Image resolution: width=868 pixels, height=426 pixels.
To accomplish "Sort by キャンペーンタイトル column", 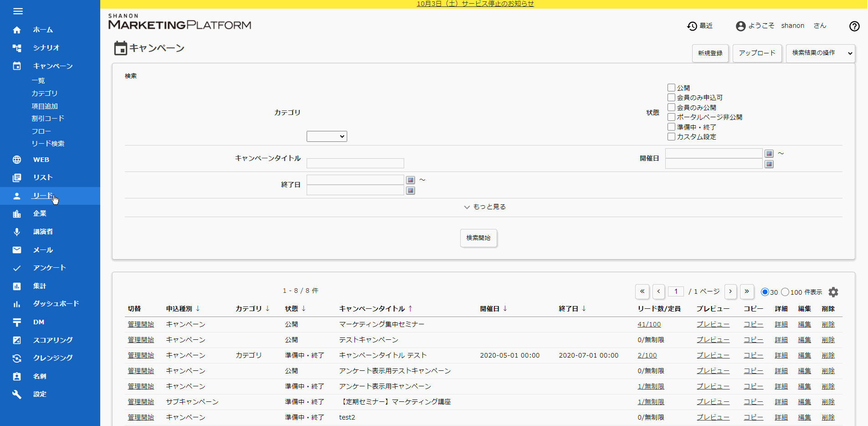I will pyautogui.click(x=376, y=309).
